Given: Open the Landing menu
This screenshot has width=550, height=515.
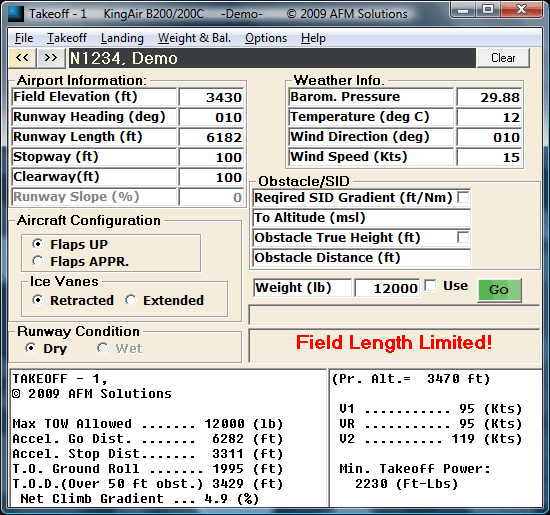Looking at the screenshot, I should [122, 38].
